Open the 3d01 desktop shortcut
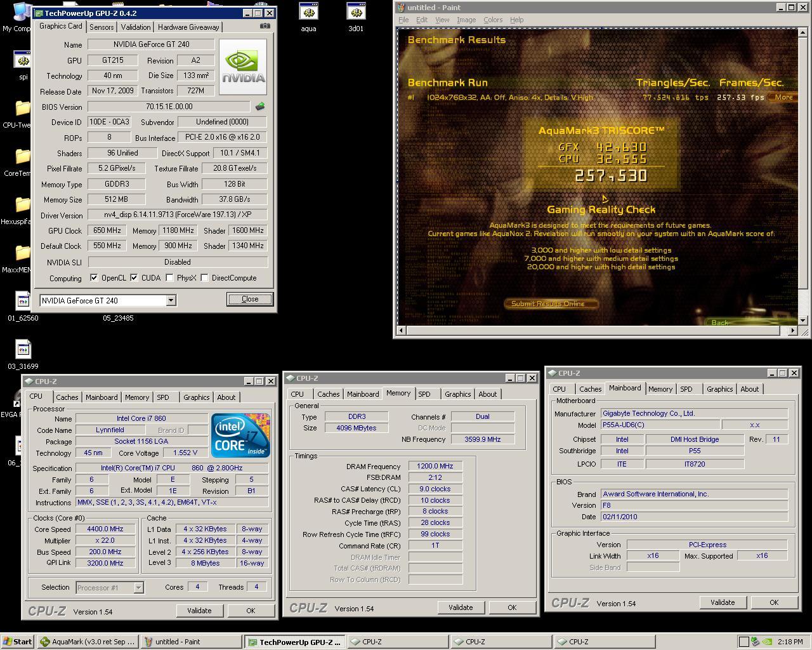 [x=356, y=17]
